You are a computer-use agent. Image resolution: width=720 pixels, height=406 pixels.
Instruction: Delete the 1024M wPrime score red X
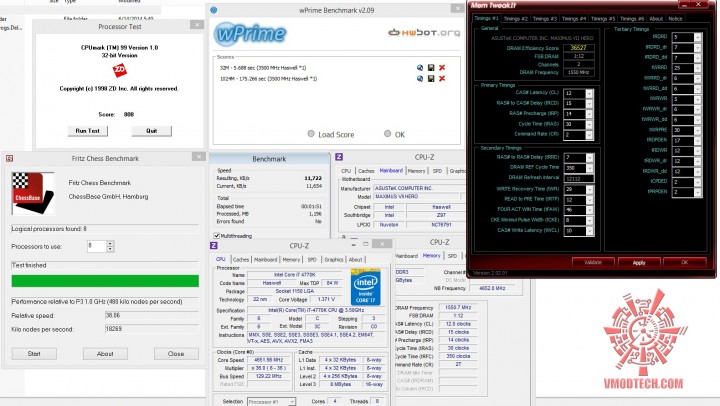pos(442,79)
